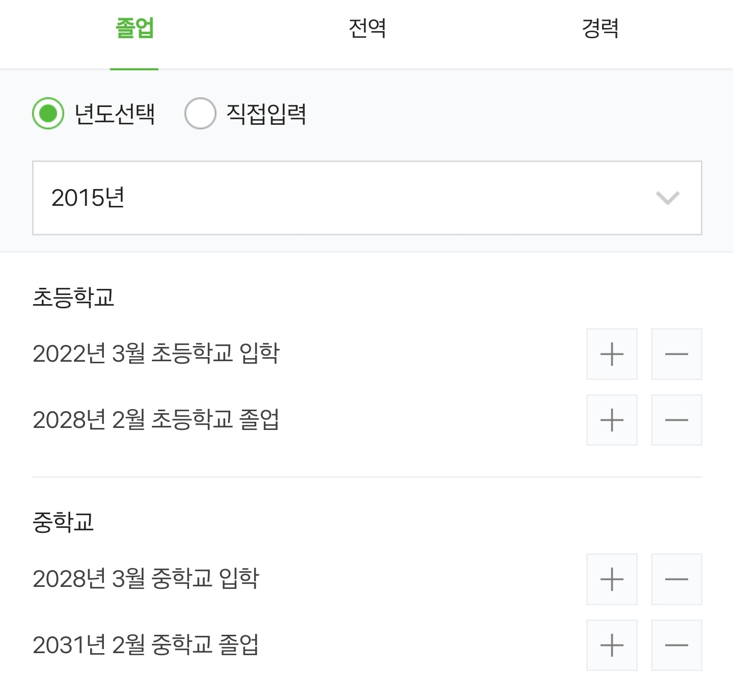Expand year list via chevron arrow

667,198
